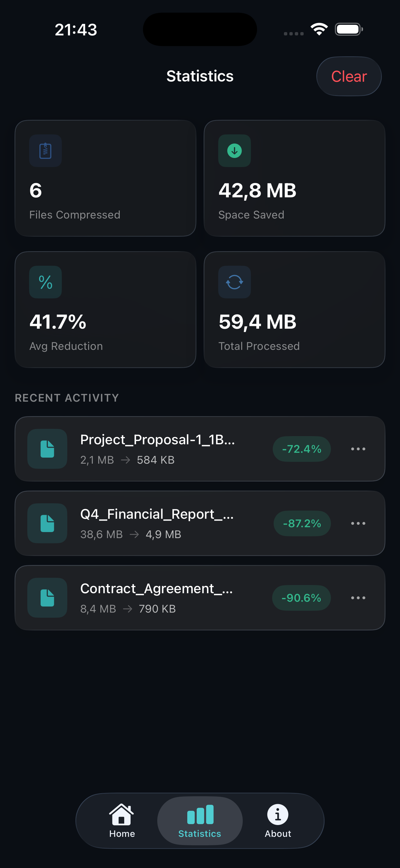Tap the document icon beside Contract_Agreement file
Image resolution: width=400 pixels, height=868 pixels.
tap(47, 598)
